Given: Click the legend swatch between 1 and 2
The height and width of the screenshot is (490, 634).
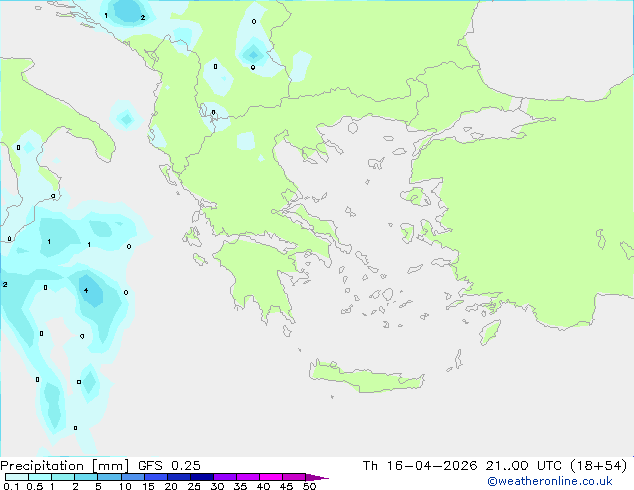Looking at the screenshot, I should [63, 477].
